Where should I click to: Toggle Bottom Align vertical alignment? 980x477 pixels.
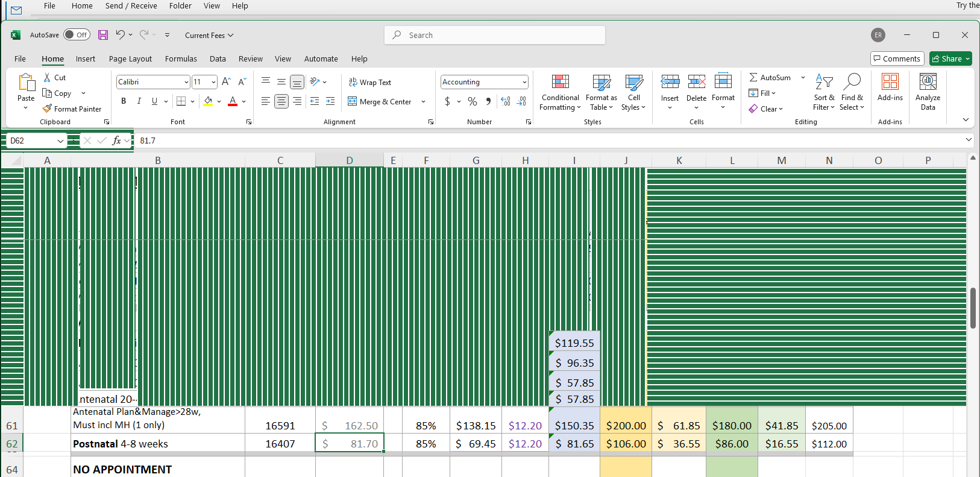point(297,81)
